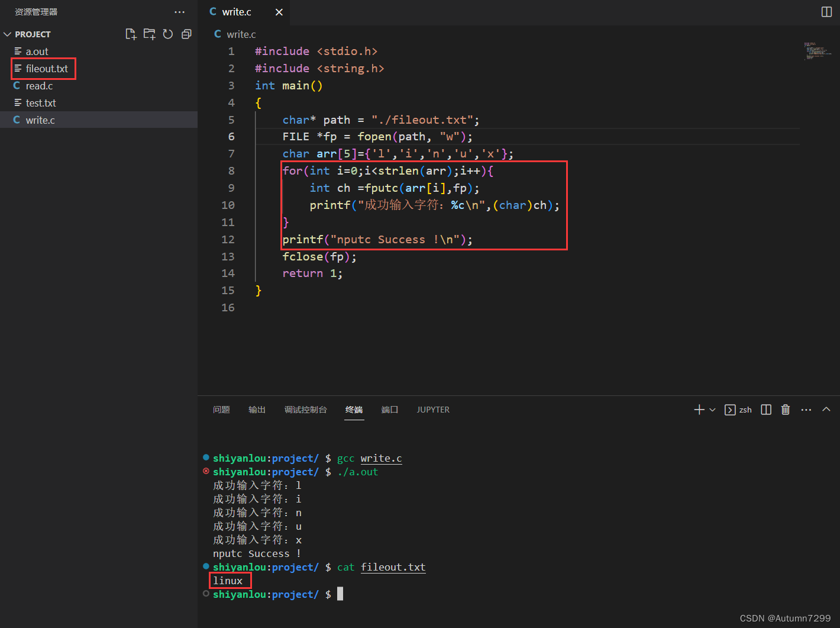Kill terminal with trash icon
840x628 pixels.
[786, 410]
